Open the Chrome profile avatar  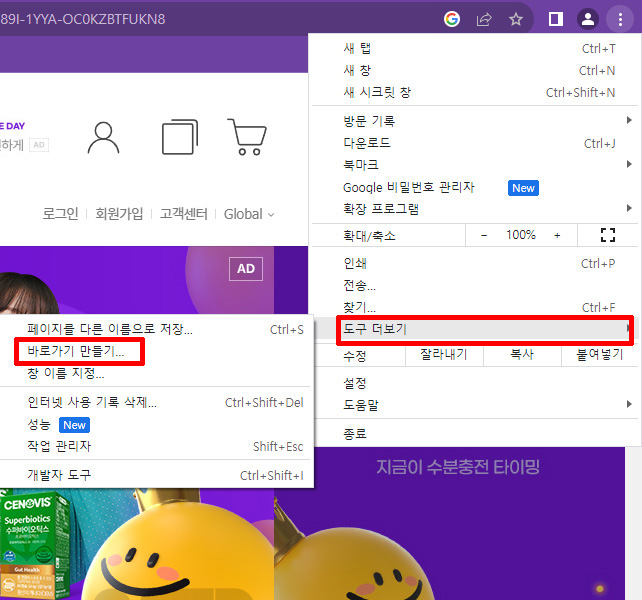[588, 19]
